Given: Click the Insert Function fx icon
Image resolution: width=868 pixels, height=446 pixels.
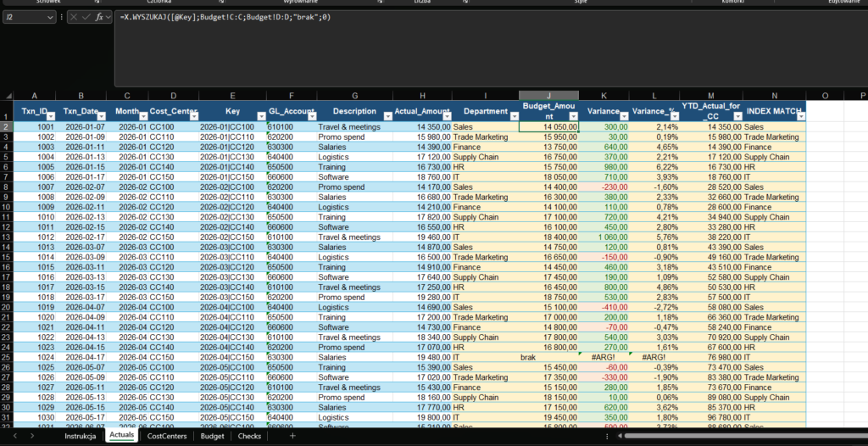Looking at the screenshot, I should click(x=99, y=17).
